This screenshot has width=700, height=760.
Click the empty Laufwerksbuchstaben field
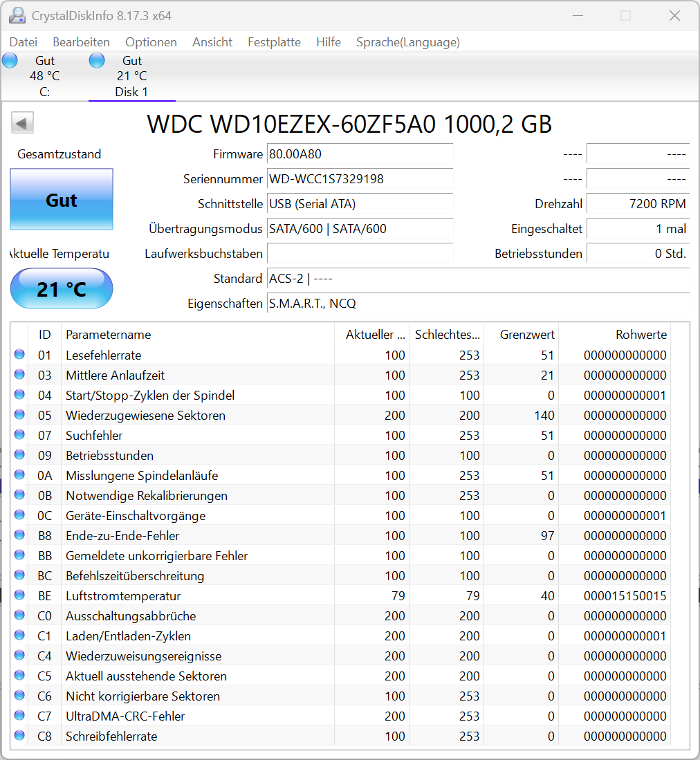click(x=360, y=254)
